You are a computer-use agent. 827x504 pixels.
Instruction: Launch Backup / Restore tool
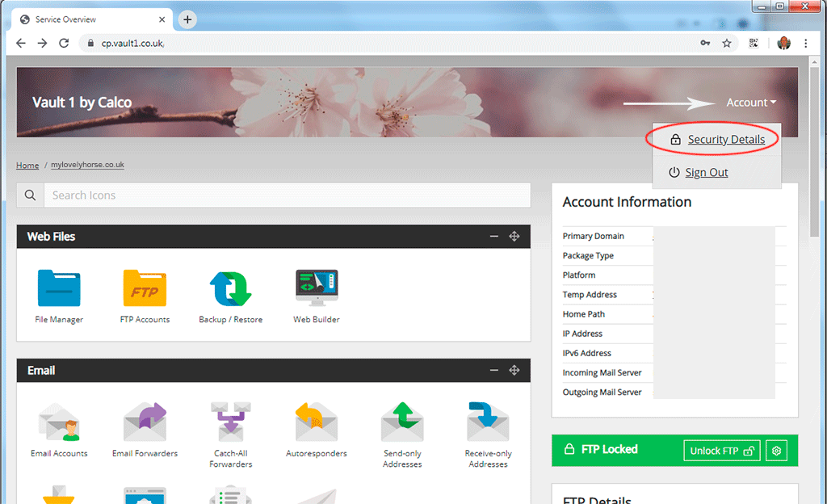(x=230, y=288)
